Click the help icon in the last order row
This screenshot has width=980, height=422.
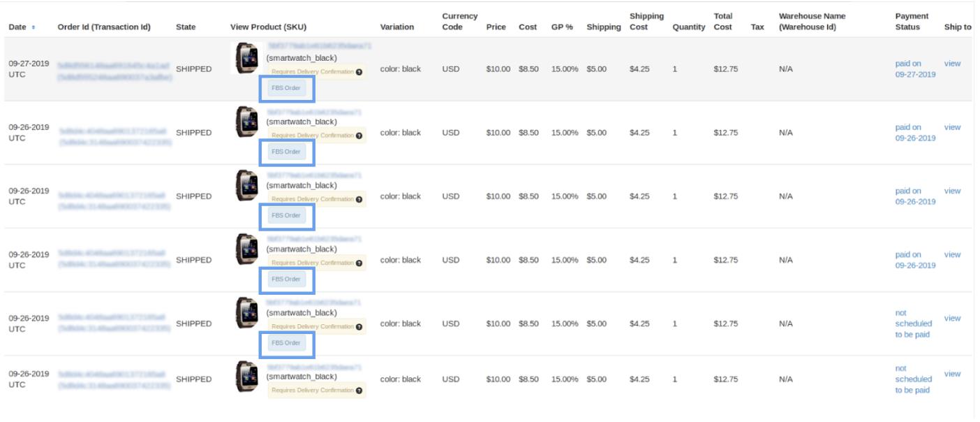tap(359, 391)
